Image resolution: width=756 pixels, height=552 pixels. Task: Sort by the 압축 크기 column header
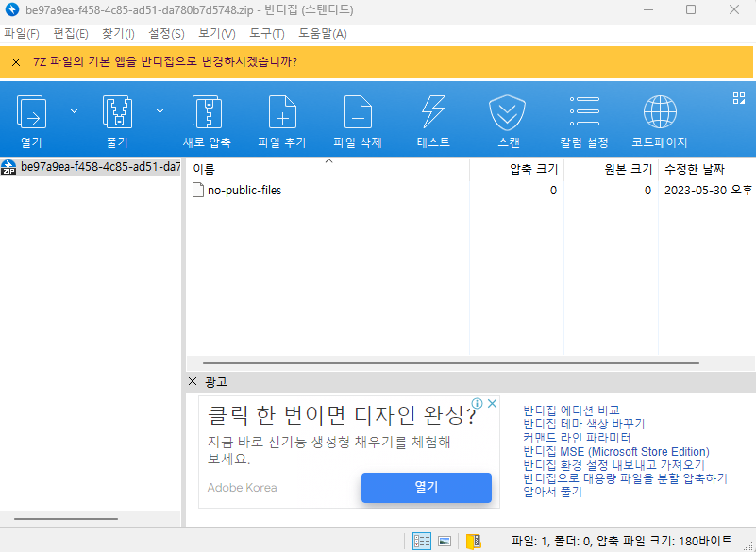516,169
